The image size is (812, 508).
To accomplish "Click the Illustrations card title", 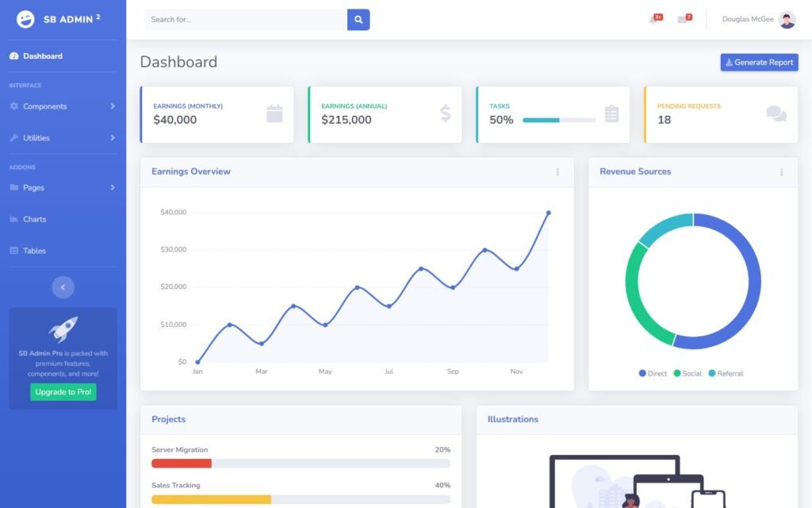I will (513, 419).
